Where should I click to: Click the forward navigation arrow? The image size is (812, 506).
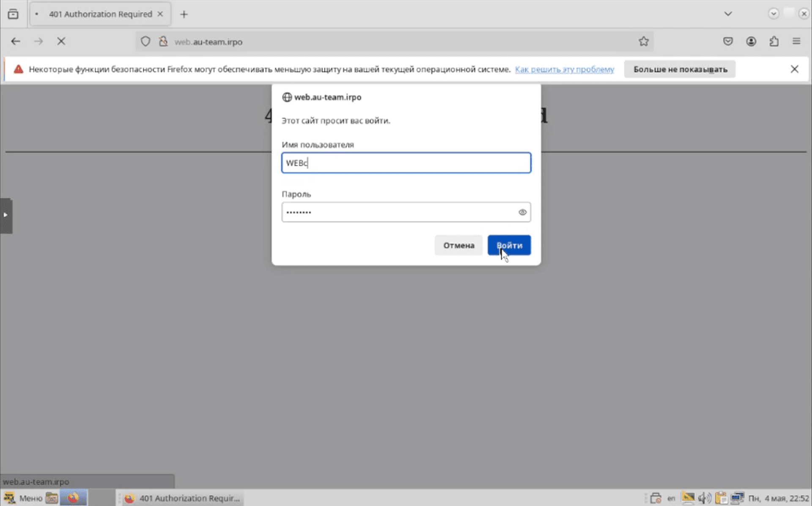click(38, 41)
